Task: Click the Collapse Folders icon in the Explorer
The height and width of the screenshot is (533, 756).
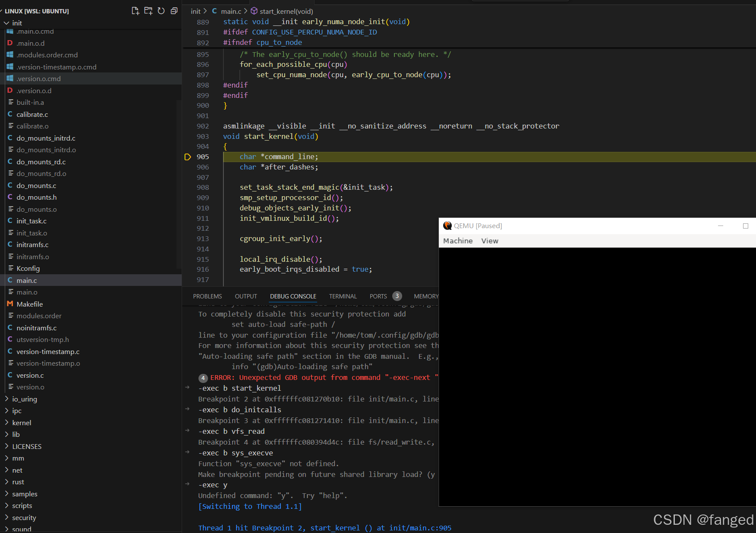Action: click(174, 11)
